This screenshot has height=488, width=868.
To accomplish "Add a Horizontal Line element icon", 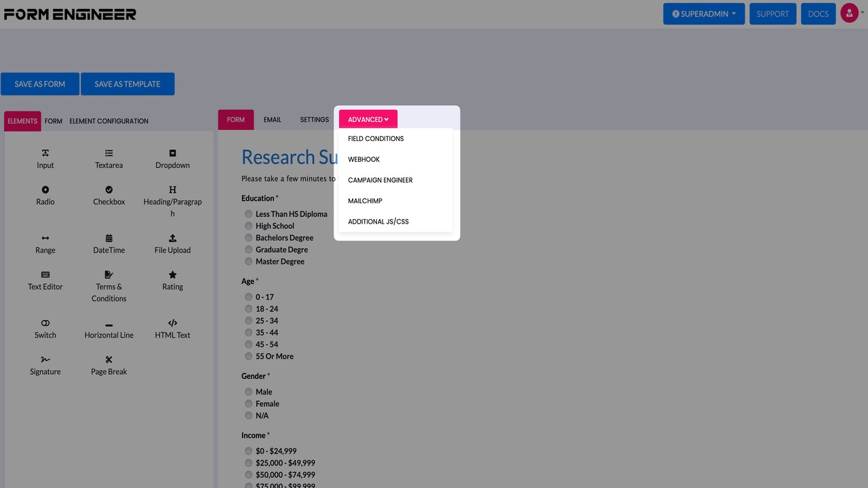I will click(x=109, y=325).
